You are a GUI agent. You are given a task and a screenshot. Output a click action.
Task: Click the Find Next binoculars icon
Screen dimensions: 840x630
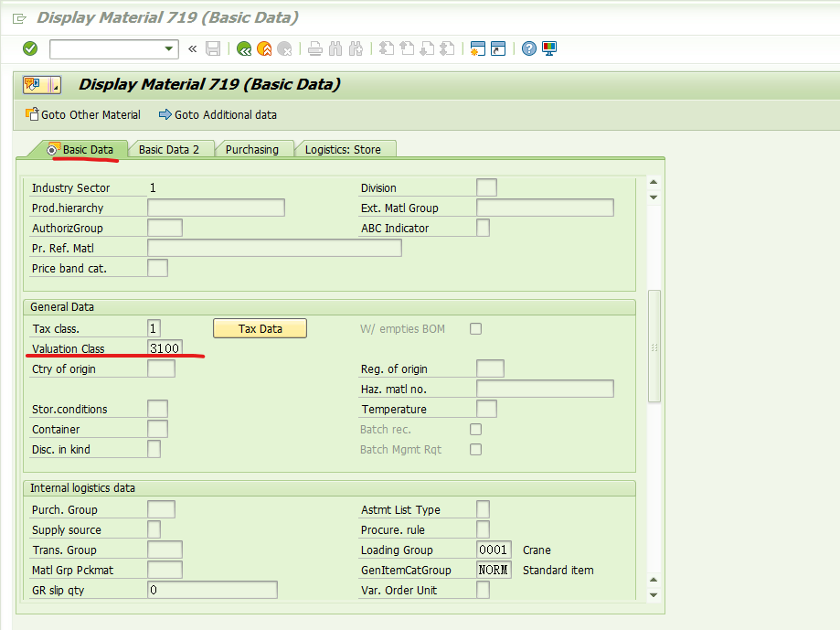tap(356, 48)
